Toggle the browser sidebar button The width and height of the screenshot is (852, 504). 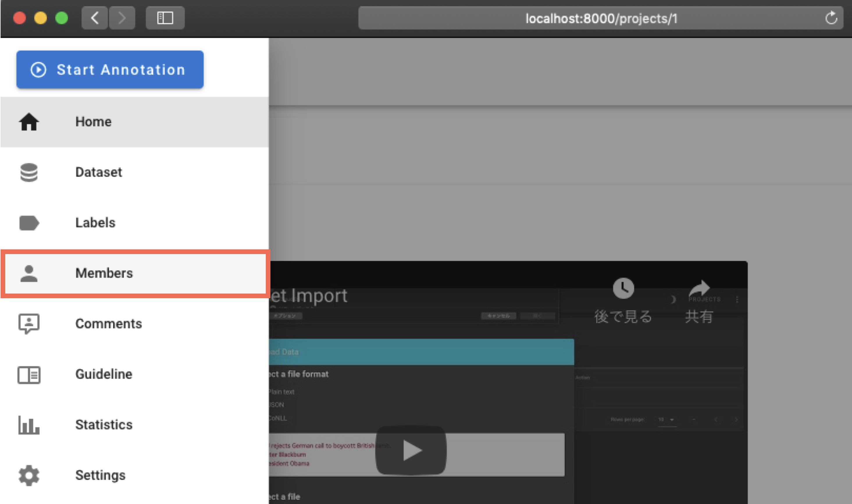[165, 18]
